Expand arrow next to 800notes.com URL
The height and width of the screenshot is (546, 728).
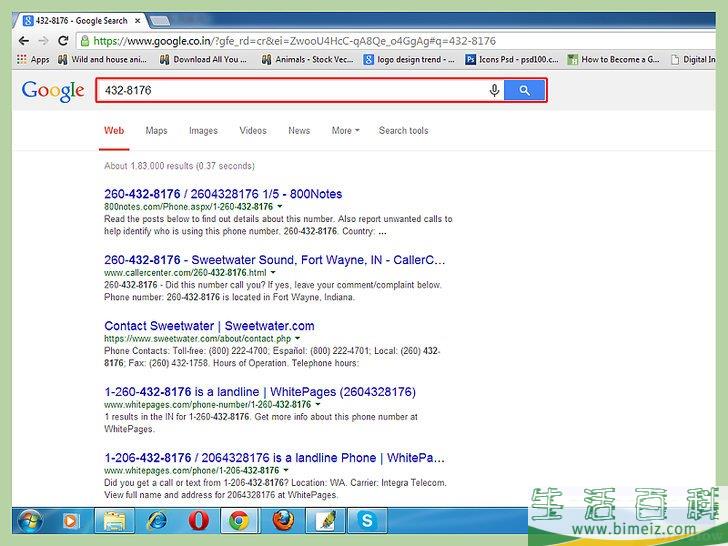click(x=280, y=206)
